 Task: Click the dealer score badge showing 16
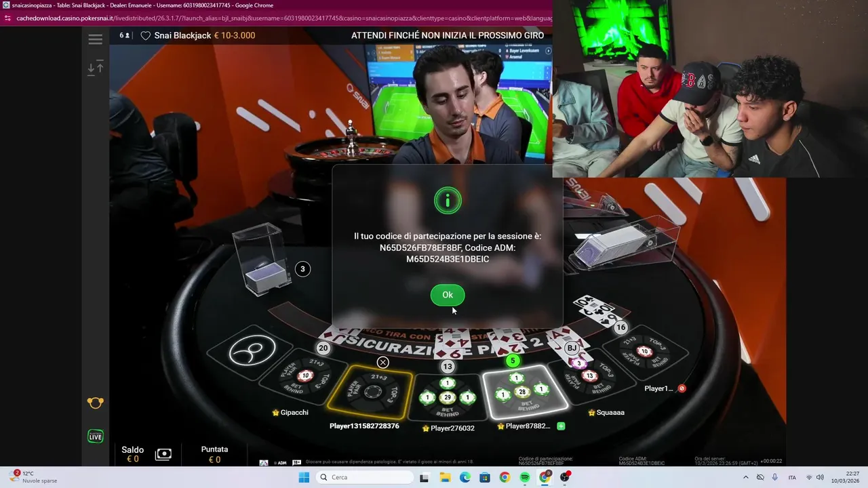coord(620,327)
